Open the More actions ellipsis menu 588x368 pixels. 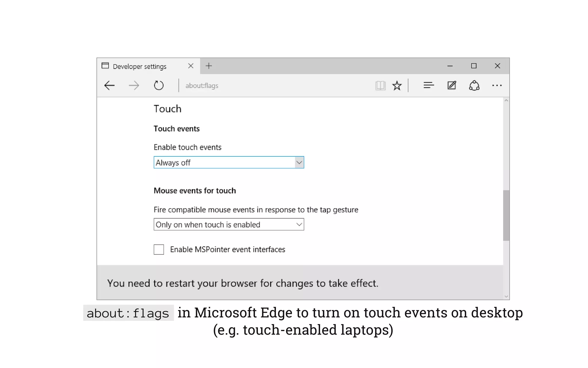(497, 85)
